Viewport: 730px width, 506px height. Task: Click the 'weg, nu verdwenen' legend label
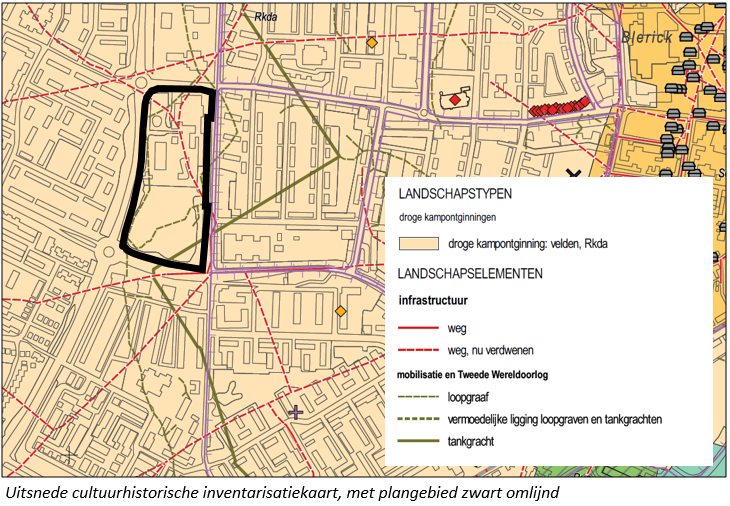[x=490, y=351]
